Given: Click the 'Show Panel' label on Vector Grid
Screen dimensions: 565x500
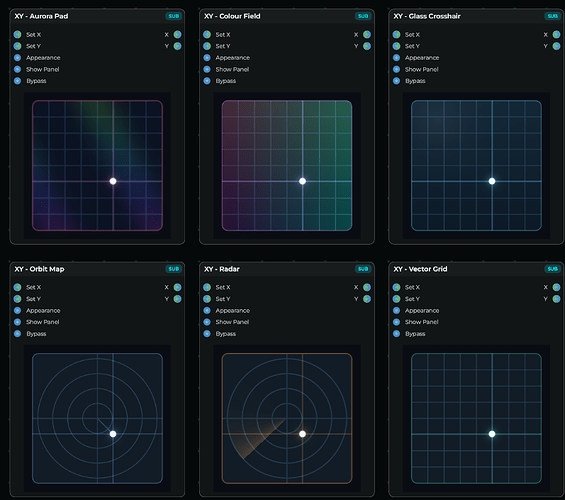Looking at the screenshot, I should (x=422, y=322).
